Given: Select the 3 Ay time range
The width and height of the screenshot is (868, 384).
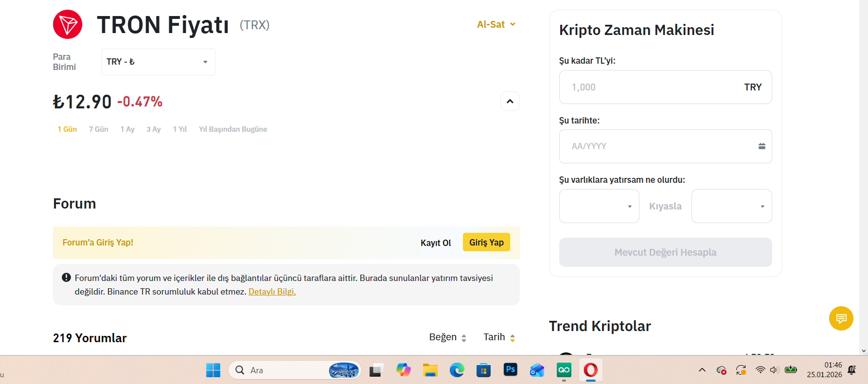Looking at the screenshot, I should pos(154,129).
